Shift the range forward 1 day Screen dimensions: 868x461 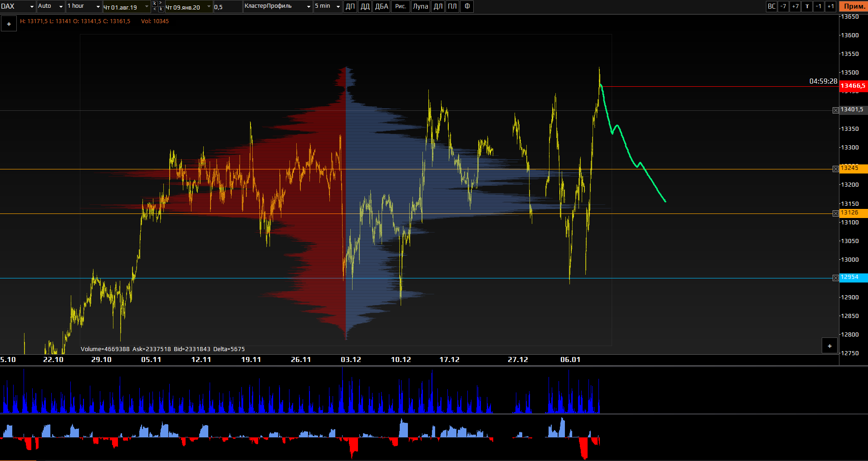point(830,6)
